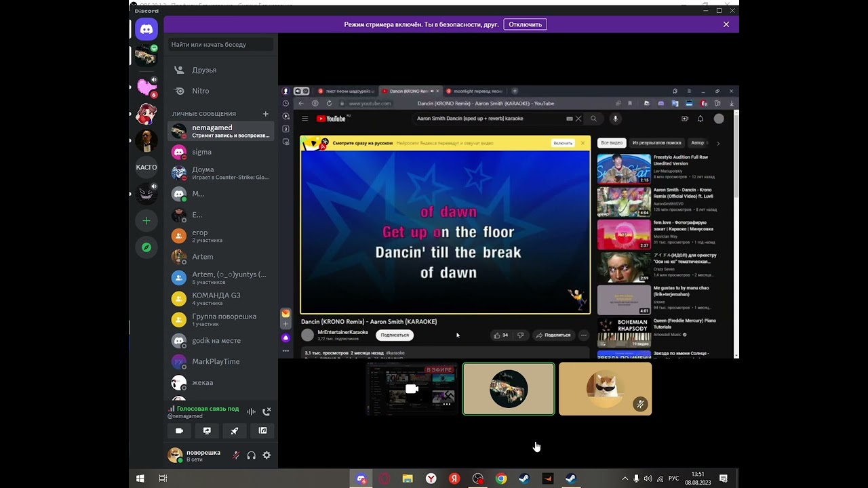
Task: Open direct message with жекаа
Action: 221,383
